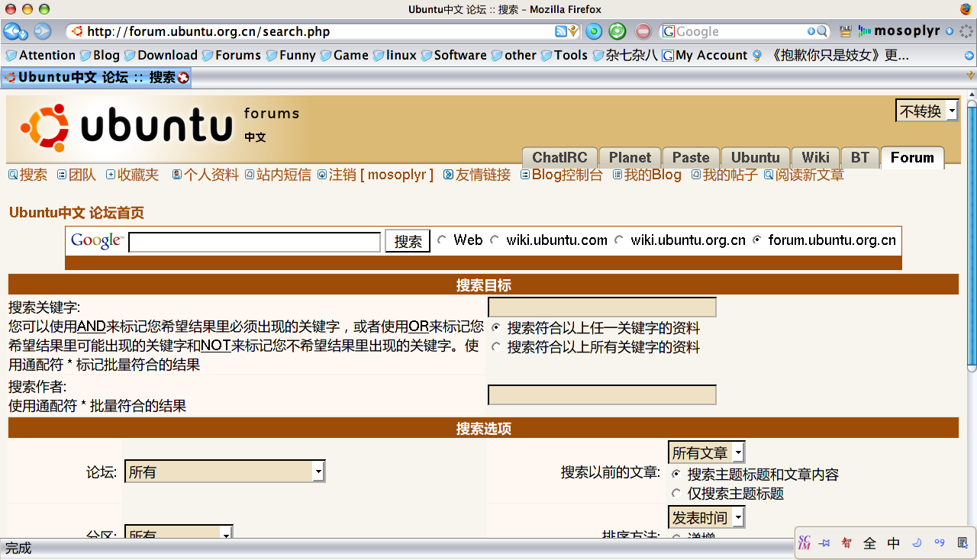The image size is (977, 560).
Task: Switch to the ChatIRC tab
Action: (559, 158)
